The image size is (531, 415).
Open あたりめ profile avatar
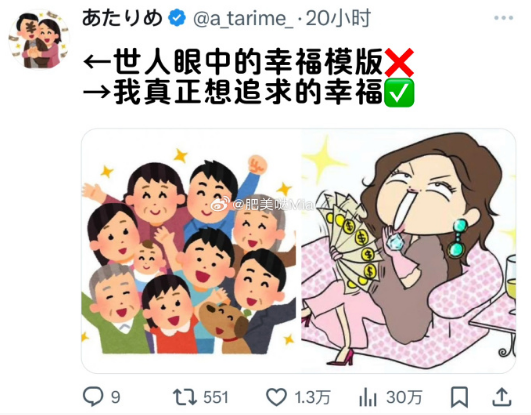pyautogui.click(x=39, y=39)
